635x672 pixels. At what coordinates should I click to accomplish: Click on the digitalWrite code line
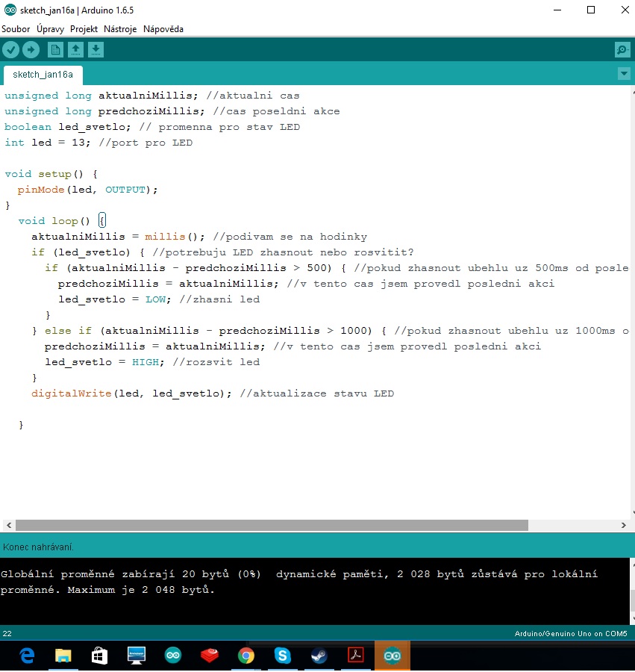pyautogui.click(x=212, y=393)
